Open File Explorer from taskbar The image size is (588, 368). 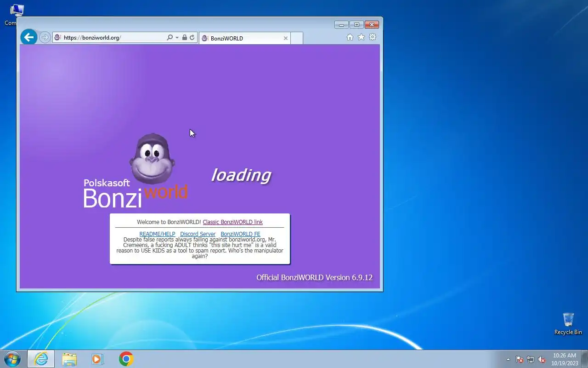(69, 359)
